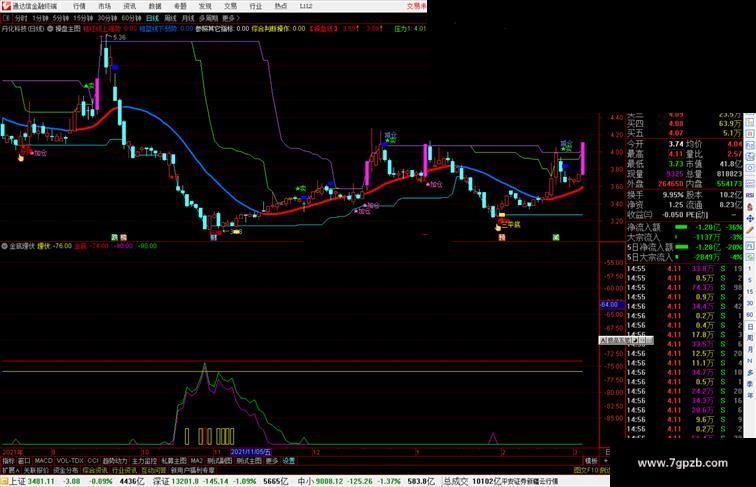Screen dimensions: 756x487
Task: Switch to 60分钟 chart tab
Action: point(131,18)
